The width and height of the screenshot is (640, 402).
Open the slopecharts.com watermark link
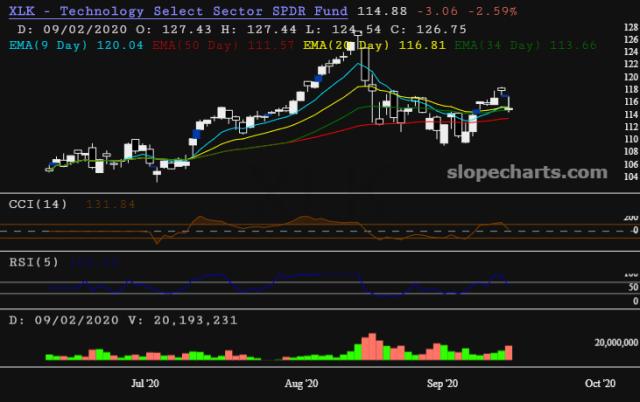535,173
